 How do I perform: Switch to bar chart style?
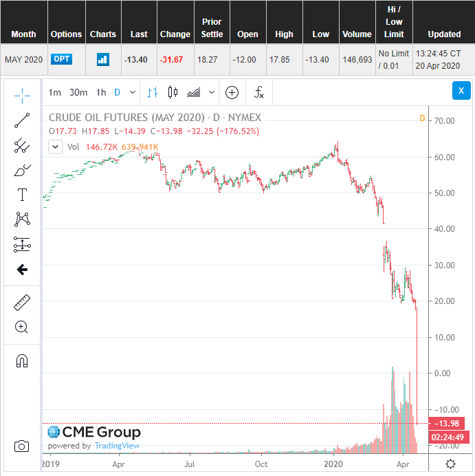pyautogui.click(x=153, y=92)
